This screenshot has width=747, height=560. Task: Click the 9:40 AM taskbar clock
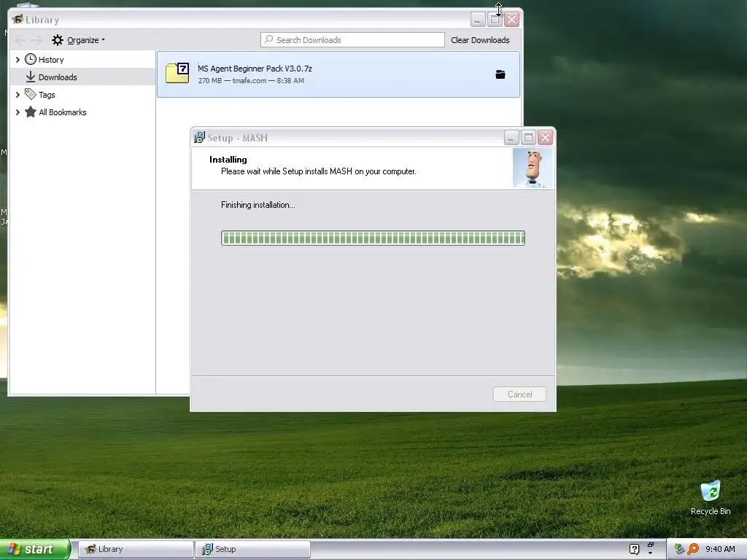[x=720, y=549]
